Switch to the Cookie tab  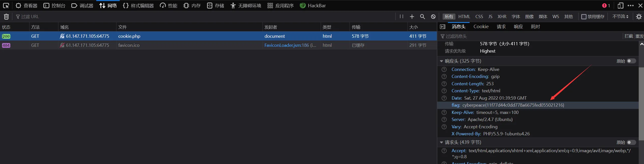[481, 27]
